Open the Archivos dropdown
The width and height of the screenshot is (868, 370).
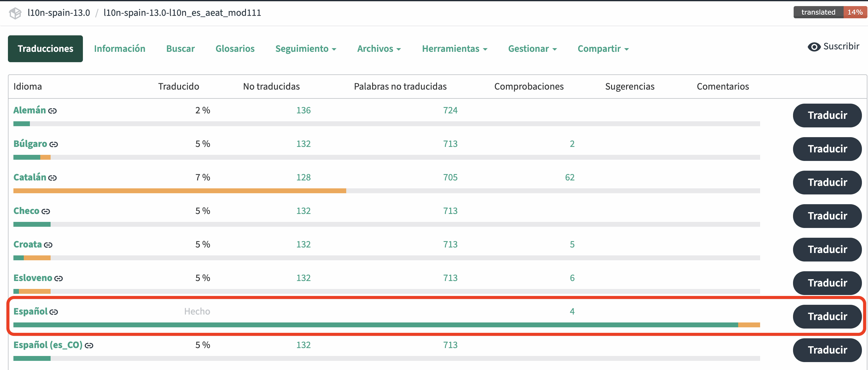(x=379, y=49)
